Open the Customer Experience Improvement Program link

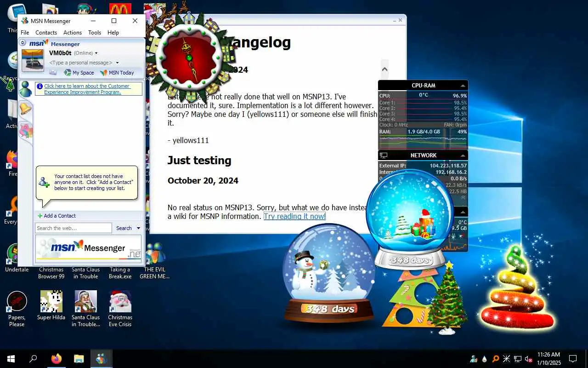tap(87, 89)
